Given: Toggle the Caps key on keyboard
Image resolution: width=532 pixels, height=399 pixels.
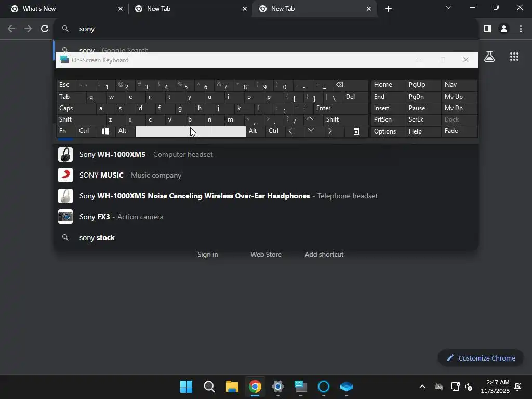Looking at the screenshot, I should tap(75, 108).
